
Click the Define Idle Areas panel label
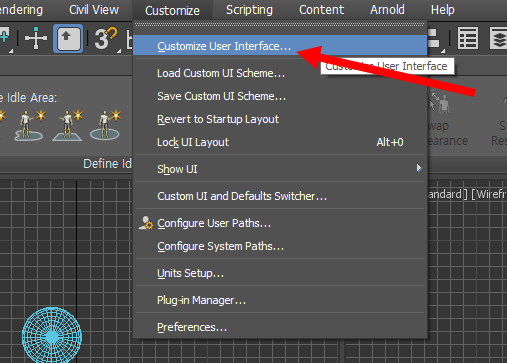(107, 164)
